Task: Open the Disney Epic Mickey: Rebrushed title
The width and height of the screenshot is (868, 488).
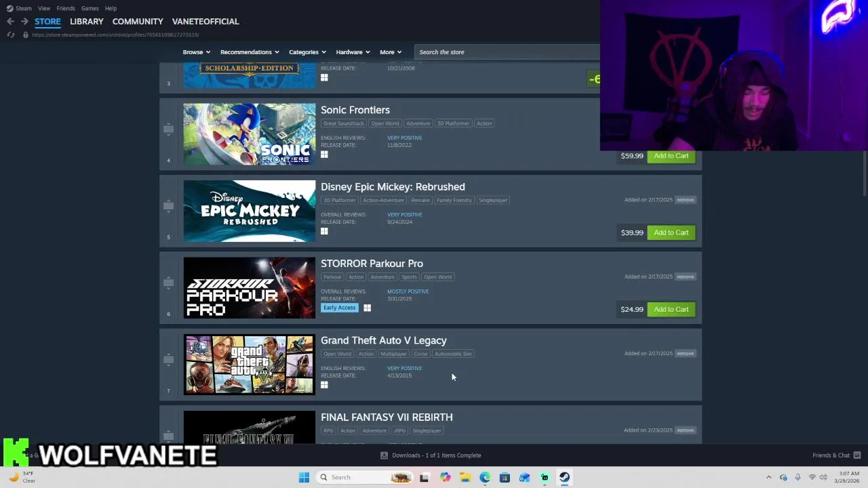Action: click(393, 187)
